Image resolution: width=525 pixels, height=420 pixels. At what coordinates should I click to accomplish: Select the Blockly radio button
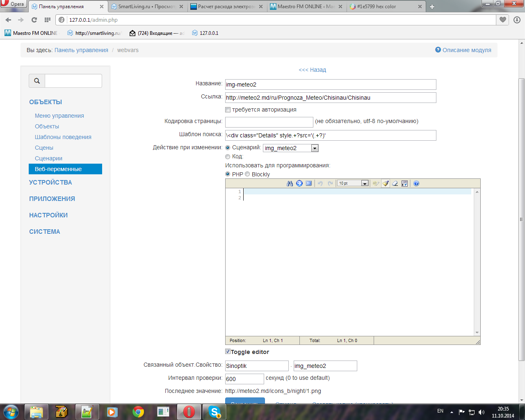point(247,174)
